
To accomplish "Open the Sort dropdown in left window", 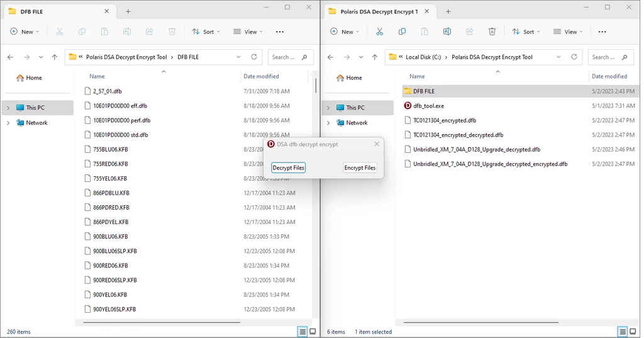I will [x=206, y=31].
